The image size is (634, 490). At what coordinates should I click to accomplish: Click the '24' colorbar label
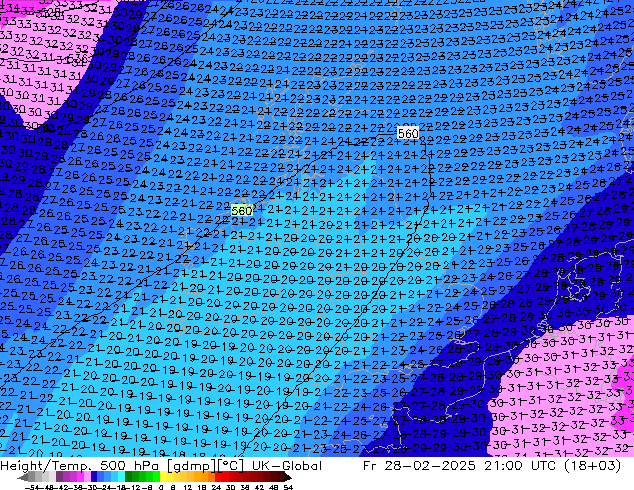click(x=216, y=488)
